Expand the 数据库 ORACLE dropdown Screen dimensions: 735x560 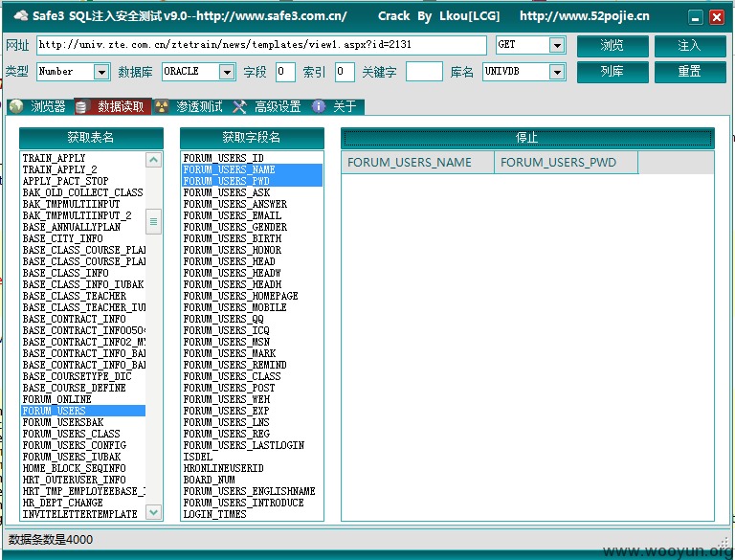click(x=227, y=72)
